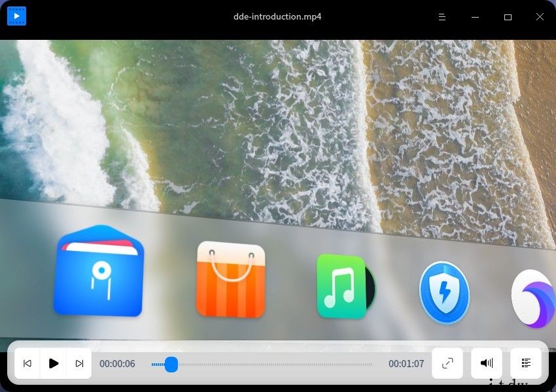Show the playlist panel

coord(526,363)
